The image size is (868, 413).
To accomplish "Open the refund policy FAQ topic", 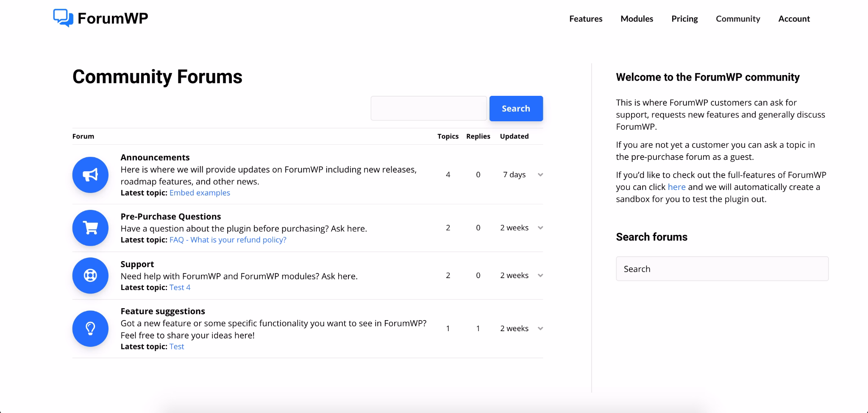I will coord(228,240).
